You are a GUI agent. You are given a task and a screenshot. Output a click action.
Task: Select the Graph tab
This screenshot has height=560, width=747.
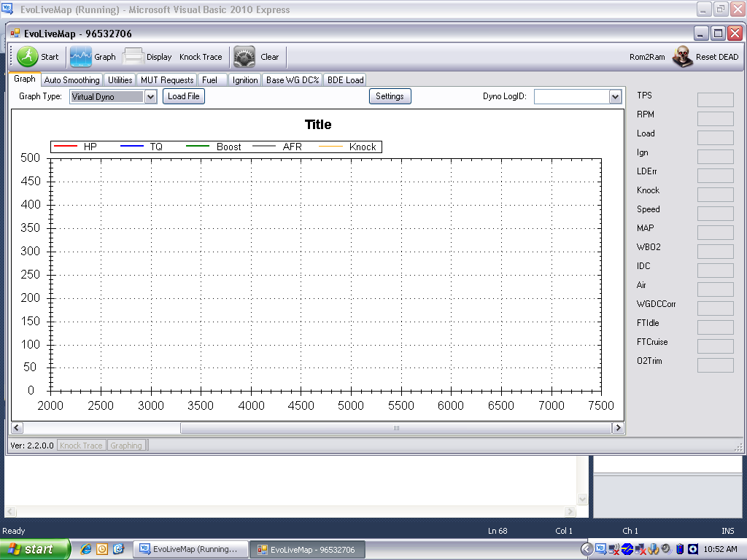(25, 79)
